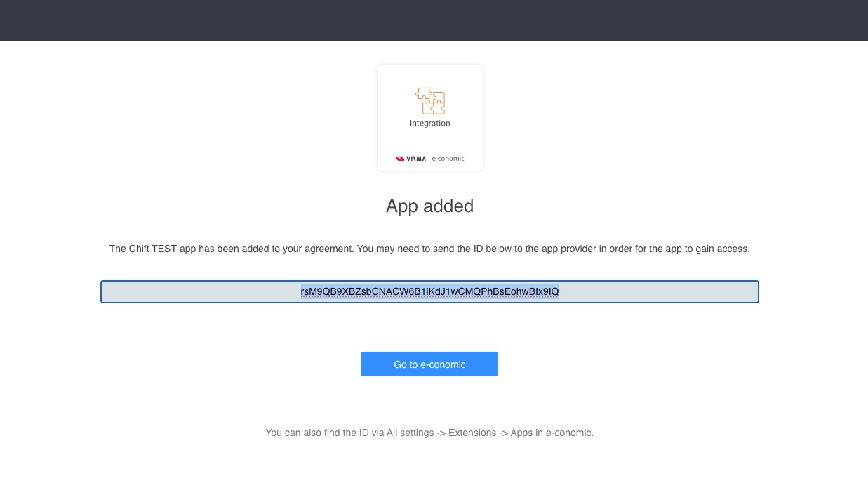Click the e-conomic brand text in the card
Screen dimensions: 868x495
pos(448,159)
